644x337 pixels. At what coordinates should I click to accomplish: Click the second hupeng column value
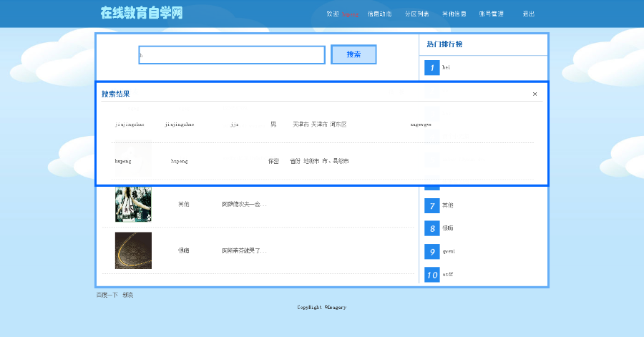180,161
